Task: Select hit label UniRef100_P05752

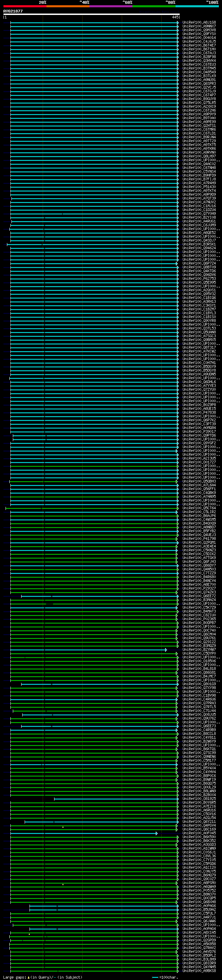Action: click(199, 890)
